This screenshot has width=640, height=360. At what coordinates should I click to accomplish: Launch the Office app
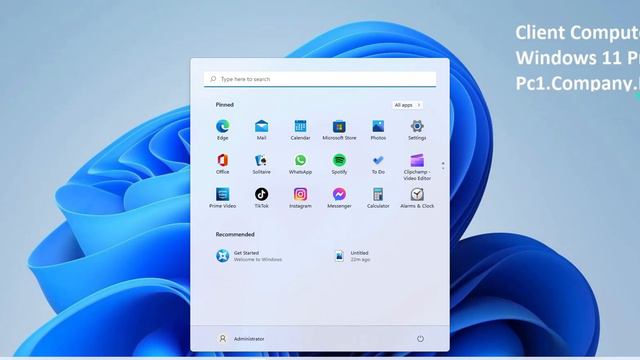click(x=222, y=164)
